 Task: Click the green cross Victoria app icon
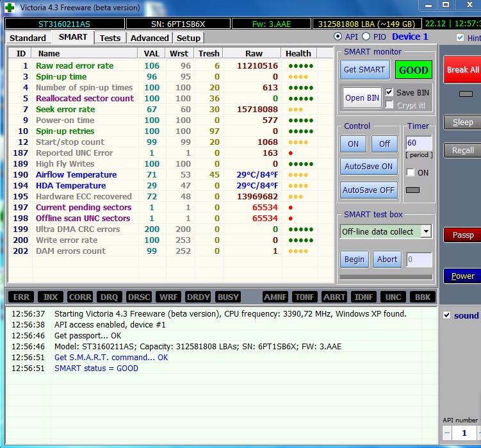pyautogui.click(x=10, y=7)
